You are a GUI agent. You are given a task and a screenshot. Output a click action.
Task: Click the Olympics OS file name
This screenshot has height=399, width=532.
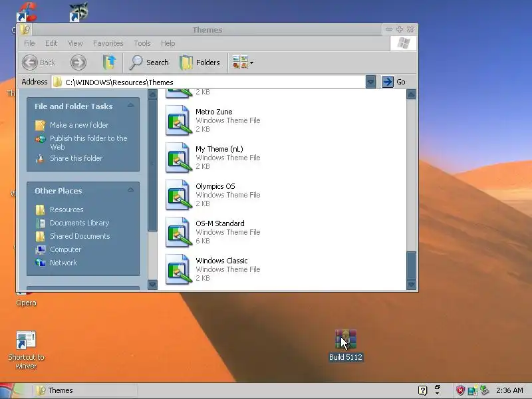pyautogui.click(x=215, y=186)
